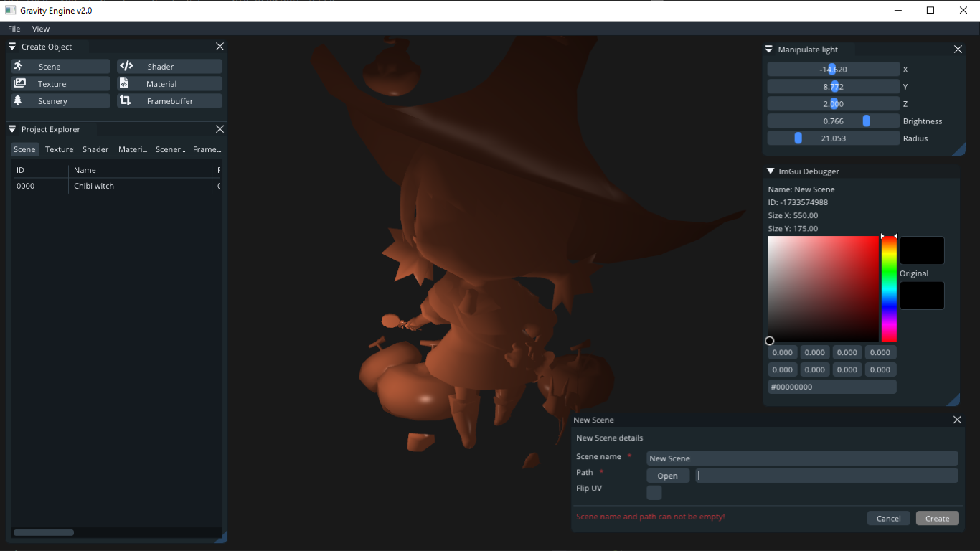Close the New Scene dialog
This screenshot has width=980, height=551.
pos(957,420)
